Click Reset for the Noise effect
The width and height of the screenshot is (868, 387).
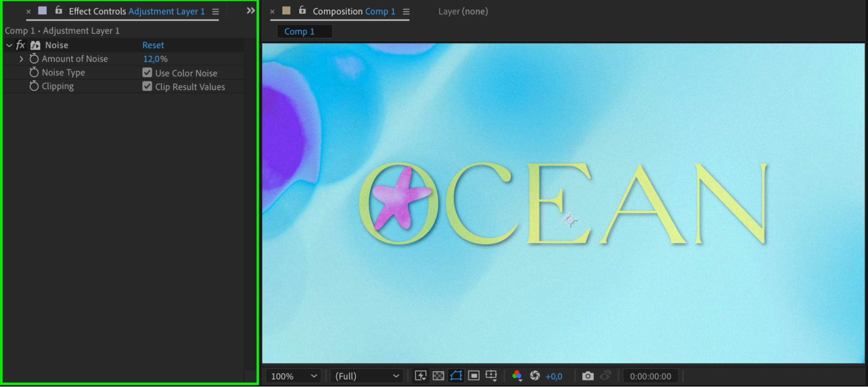coord(153,45)
